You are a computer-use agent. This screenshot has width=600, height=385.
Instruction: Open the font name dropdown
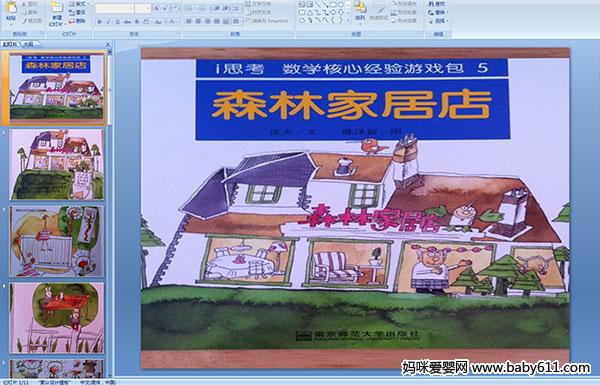115,8
